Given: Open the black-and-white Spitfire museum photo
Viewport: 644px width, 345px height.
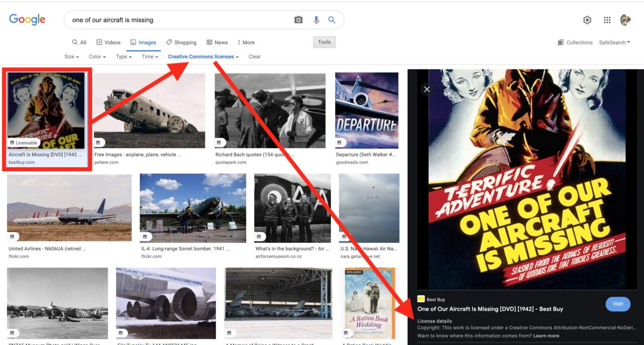Looking at the screenshot, I should (57, 303).
